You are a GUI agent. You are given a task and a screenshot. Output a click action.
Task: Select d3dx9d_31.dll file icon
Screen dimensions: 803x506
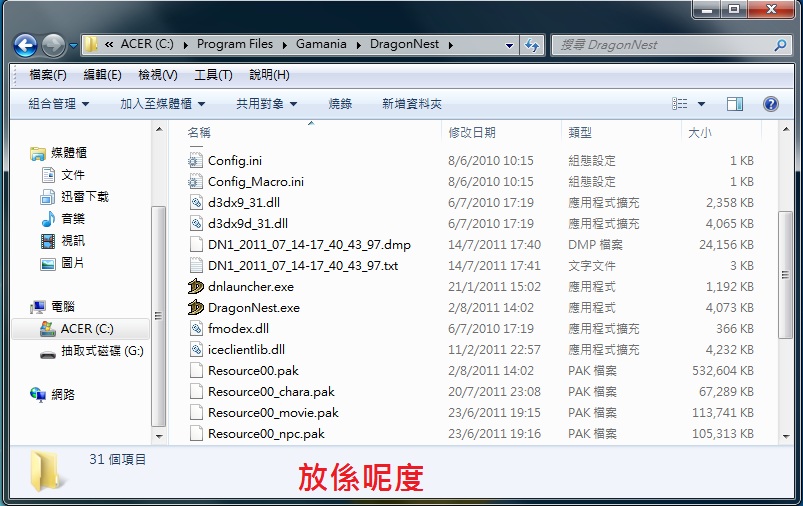[196, 224]
